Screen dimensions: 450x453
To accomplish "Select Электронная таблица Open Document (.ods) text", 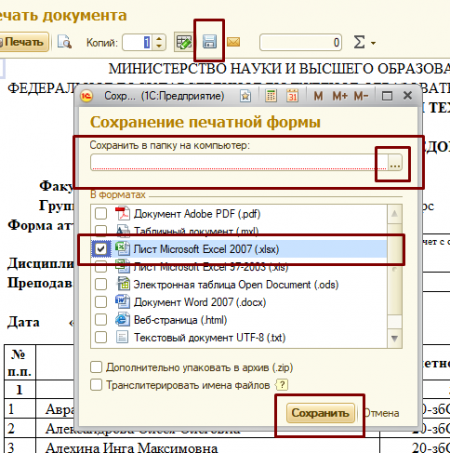I will click(236, 285).
